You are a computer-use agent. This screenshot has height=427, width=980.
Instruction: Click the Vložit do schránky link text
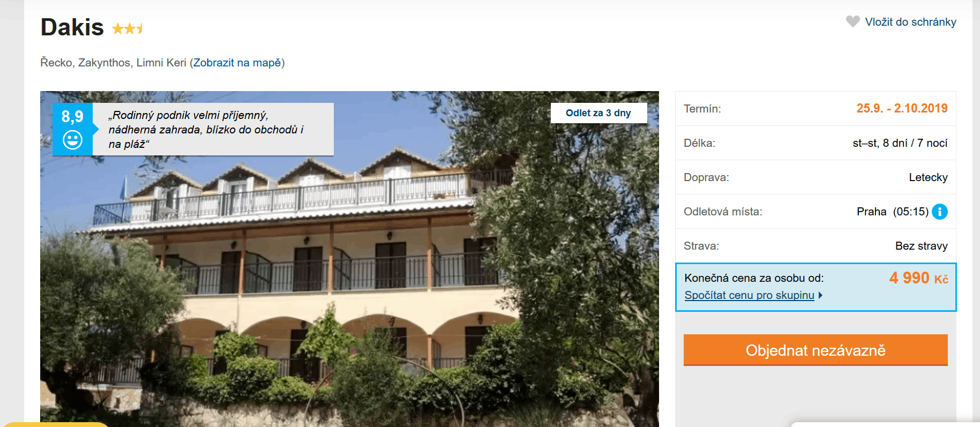(x=910, y=22)
